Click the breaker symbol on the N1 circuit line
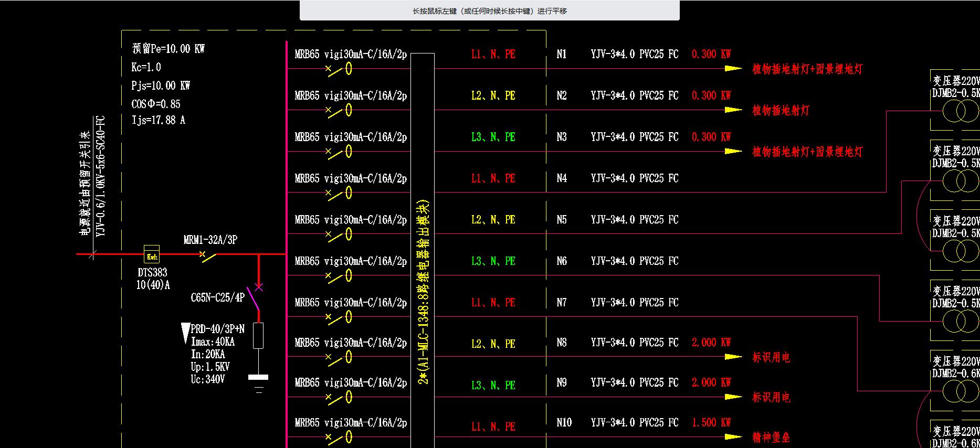 [x=339, y=69]
